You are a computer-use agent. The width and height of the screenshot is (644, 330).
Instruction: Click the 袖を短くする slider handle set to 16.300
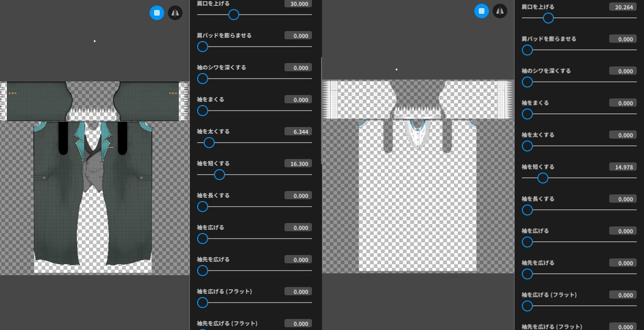(x=219, y=175)
